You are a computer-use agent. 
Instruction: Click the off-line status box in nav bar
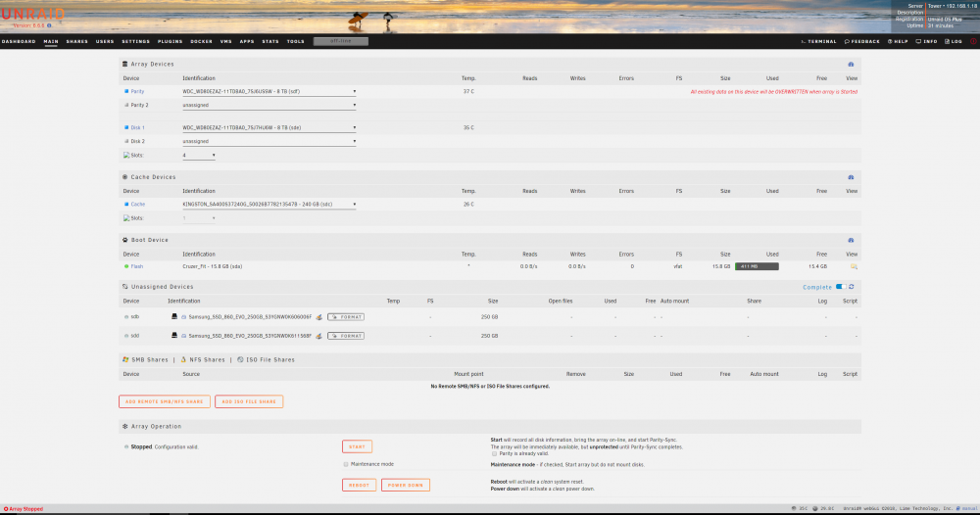pos(341,41)
